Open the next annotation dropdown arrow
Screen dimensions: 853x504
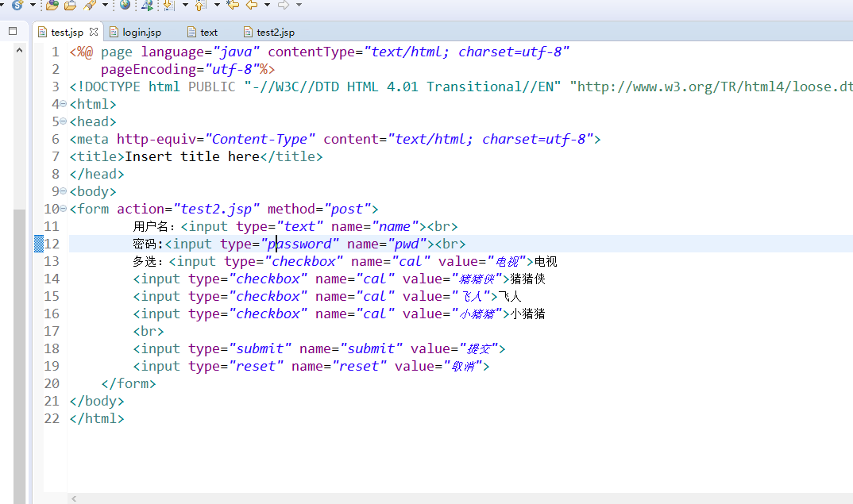[x=185, y=5]
